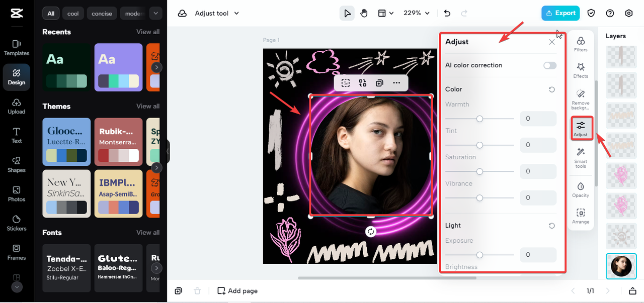Screen dimensions: 644x303
Task: Click the Saturation slider handle
Action: (x=479, y=171)
